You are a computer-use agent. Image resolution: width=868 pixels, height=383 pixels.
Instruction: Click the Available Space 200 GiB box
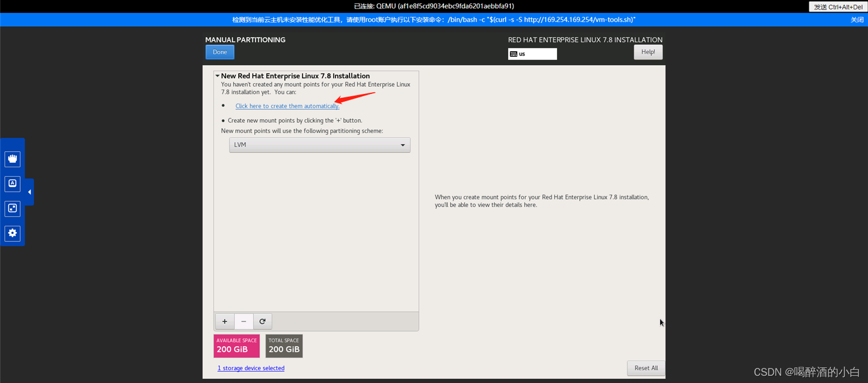point(236,346)
